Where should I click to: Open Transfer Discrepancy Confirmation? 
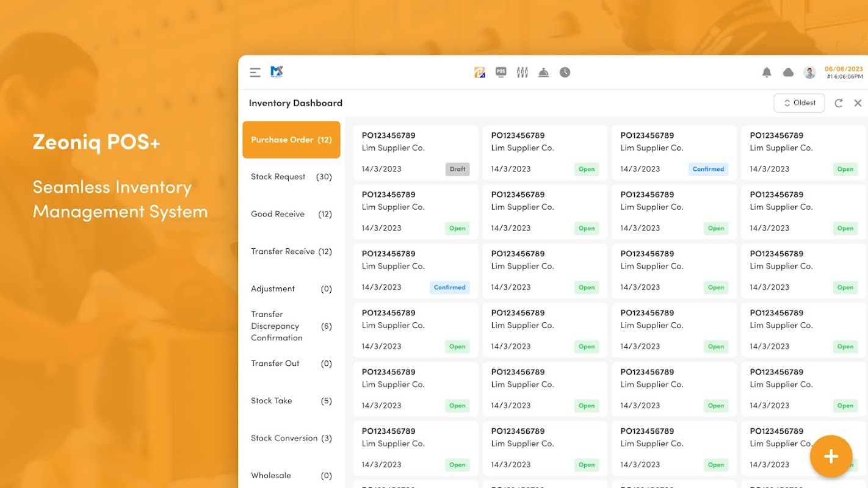point(291,326)
